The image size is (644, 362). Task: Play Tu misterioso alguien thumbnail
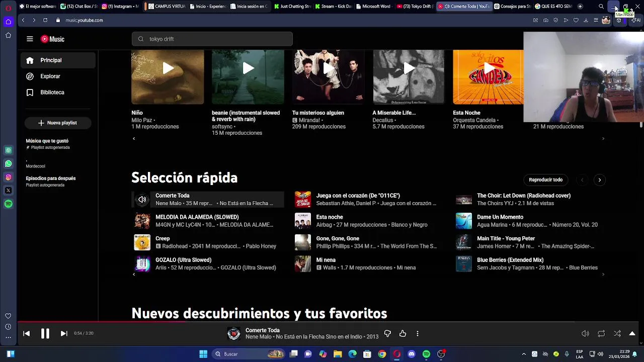[328, 77]
